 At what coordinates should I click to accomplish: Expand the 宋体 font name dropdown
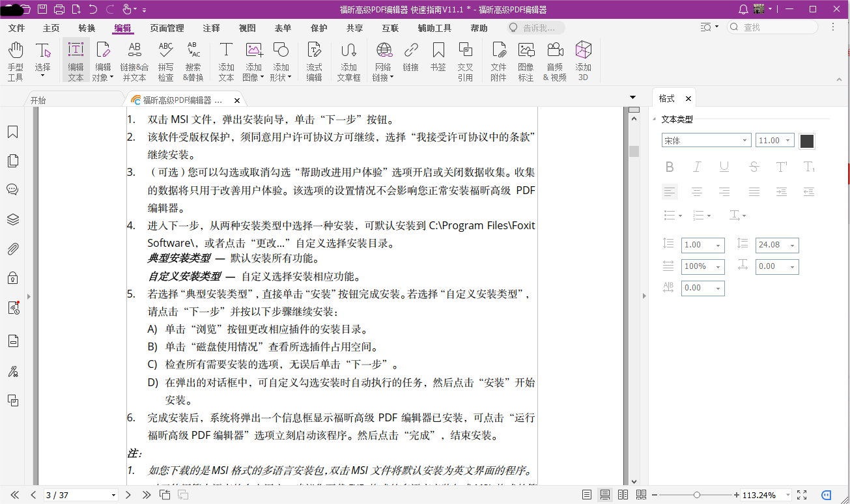coord(744,141)
